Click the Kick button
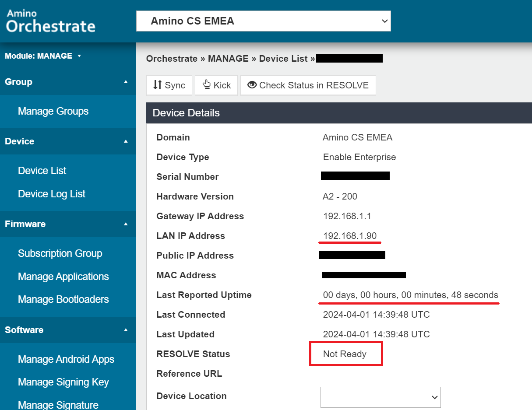Image resolution: width=532 pixels, height=410 pixels. [216, 85]
